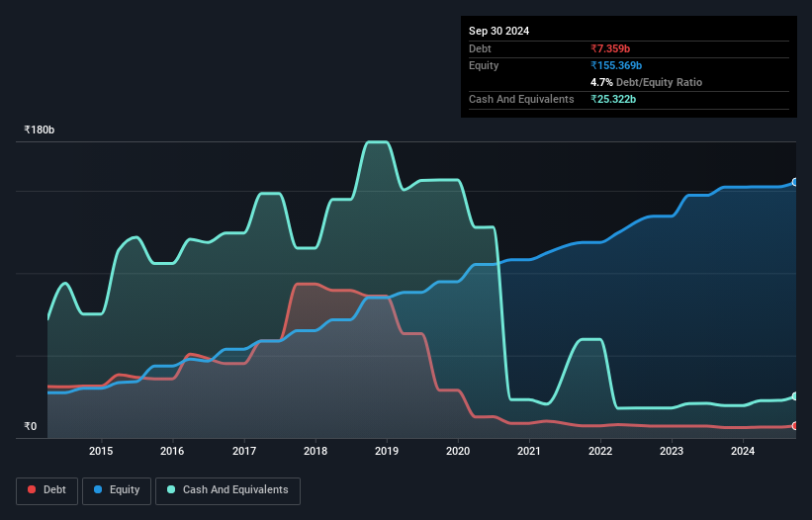Toggle the Equity legend button
The image size is (812, 520).
[x=117, y=490]
